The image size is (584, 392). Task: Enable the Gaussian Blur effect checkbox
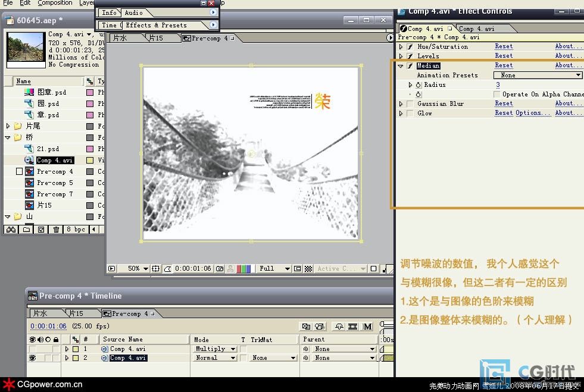(x=410, y=104)
